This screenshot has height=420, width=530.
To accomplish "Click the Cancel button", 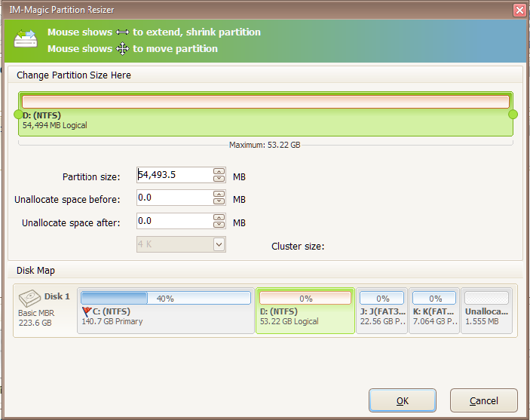I will click(484, 400).
